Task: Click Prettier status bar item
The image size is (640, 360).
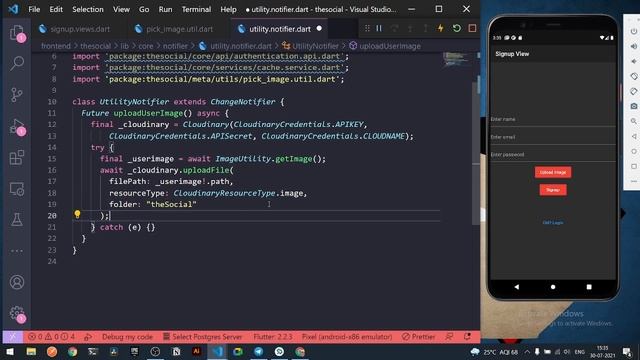Action: tap(418, 337)
